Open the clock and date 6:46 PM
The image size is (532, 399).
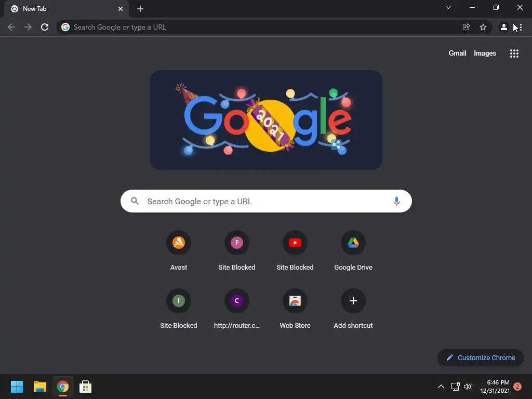coord(495,387)
